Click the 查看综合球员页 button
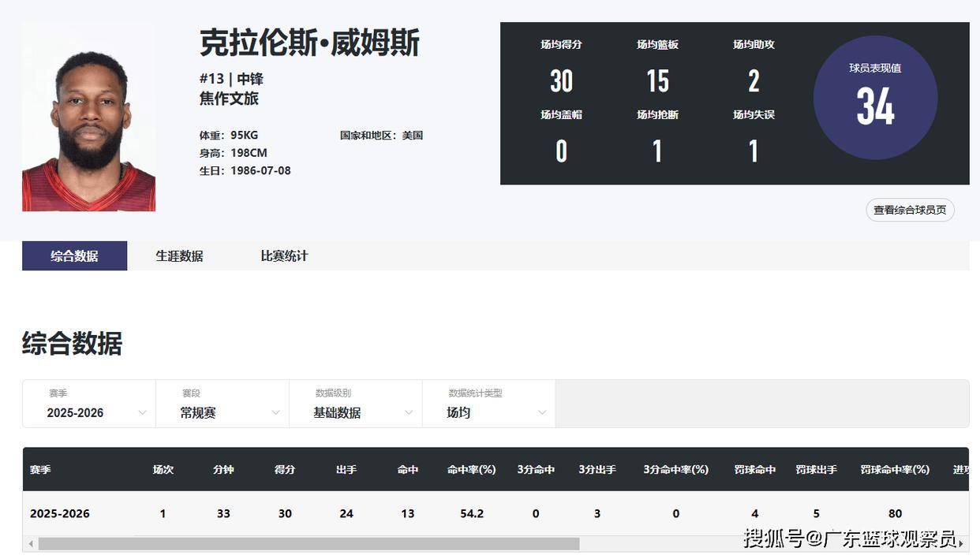Image resolution: width=980 pixels, height=559 pixels. (x=910, y=210)
